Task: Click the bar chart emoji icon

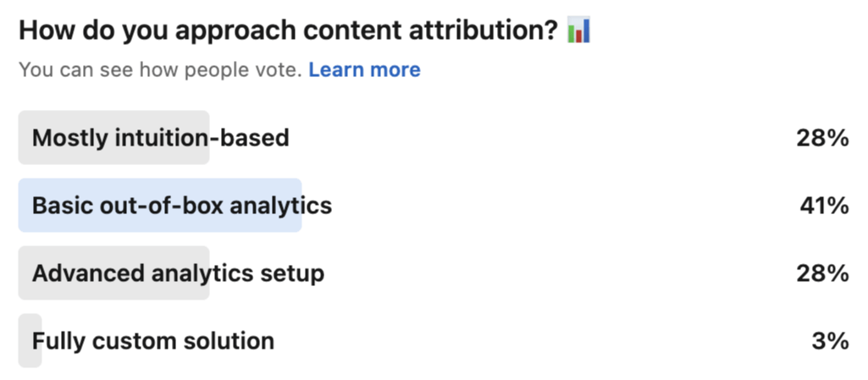Action: click(x=579, y=30)
